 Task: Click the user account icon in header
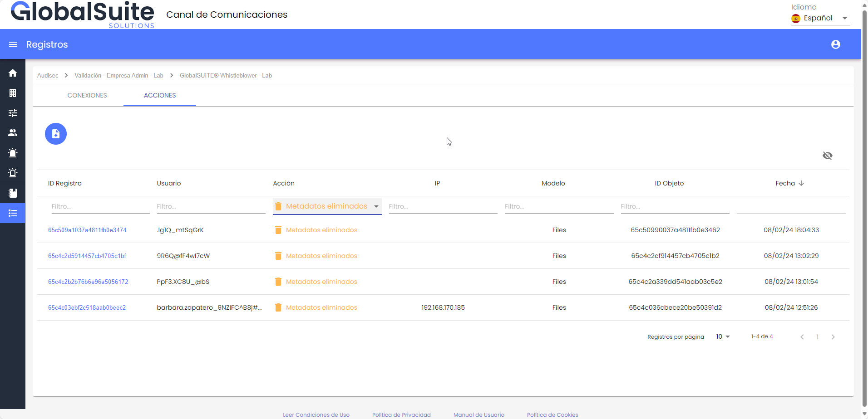click(x=835, y=44)
